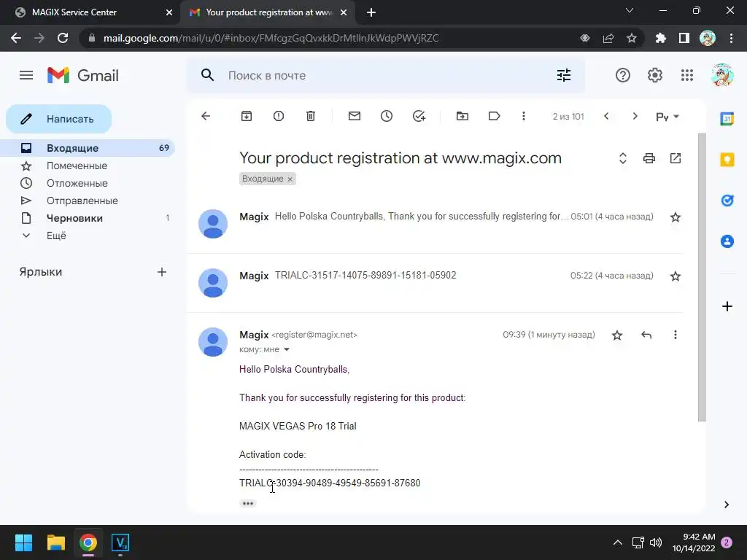Screen dimensions: 747x560
Task: Archive this conversation
Action: pyautogui.click(x=247, y=116)
